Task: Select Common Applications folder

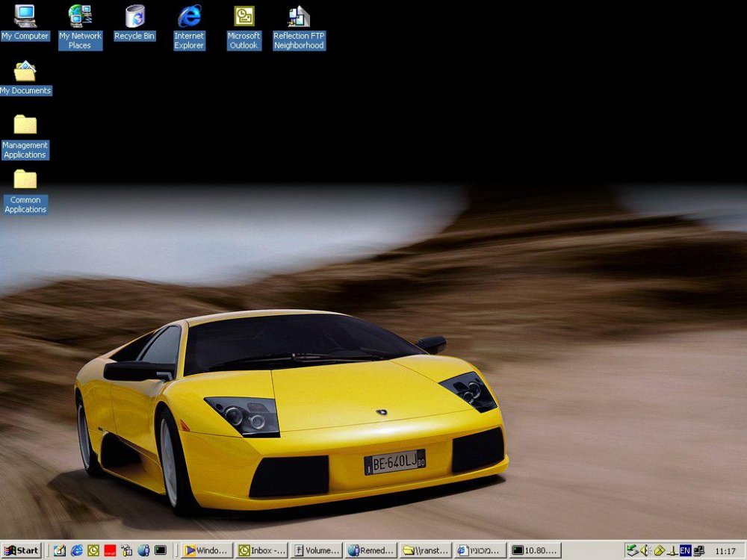Action: (x=25, y=191)
